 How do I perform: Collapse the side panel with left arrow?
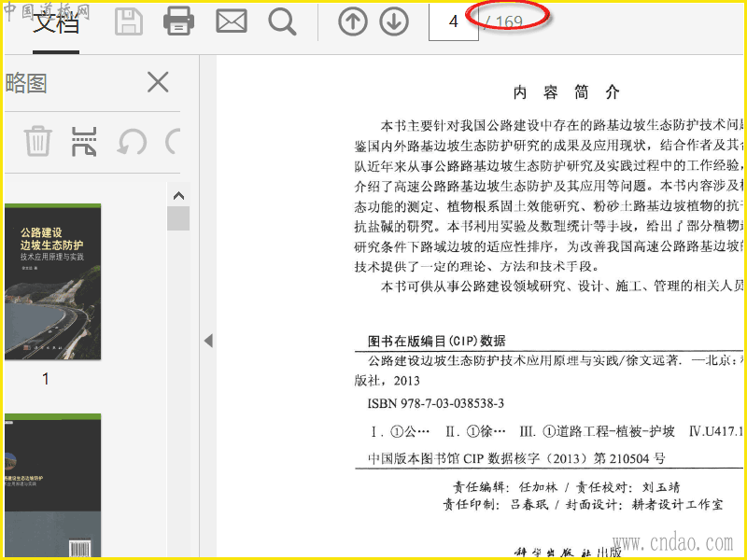[x=208, y=341]
